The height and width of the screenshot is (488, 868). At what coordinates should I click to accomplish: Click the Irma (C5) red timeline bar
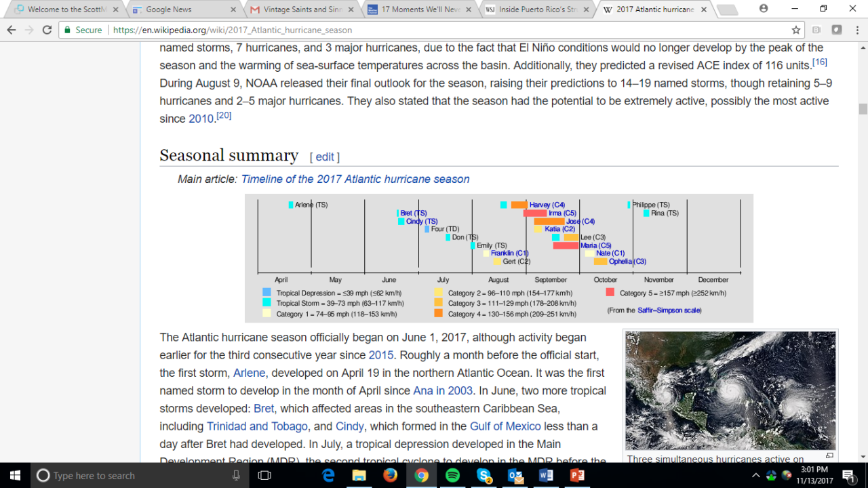pyautogui.click(x=535, y=213)
